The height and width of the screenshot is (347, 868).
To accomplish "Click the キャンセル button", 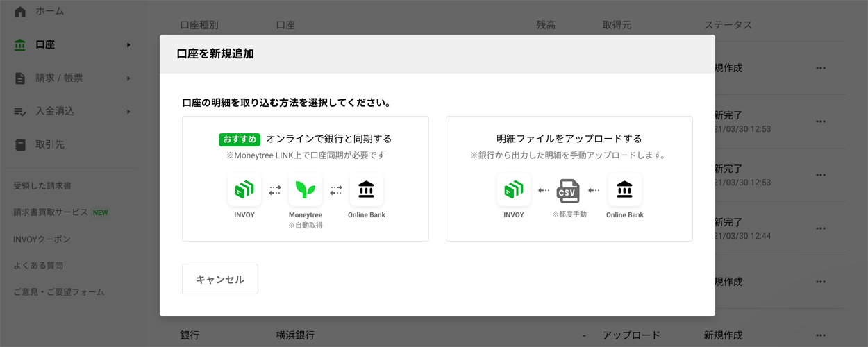I will tap(220, 279).
